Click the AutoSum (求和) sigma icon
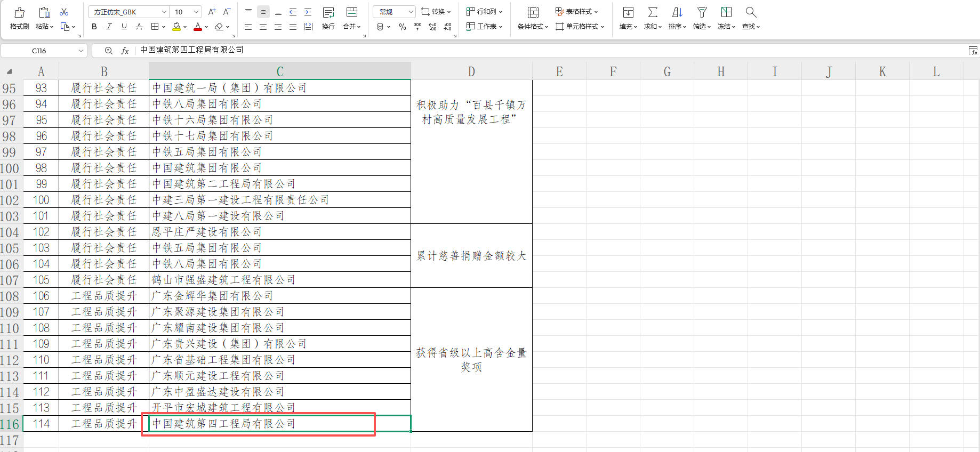This screenshot has width=980, height=452. pyautogui.click(x=653, y=13)
